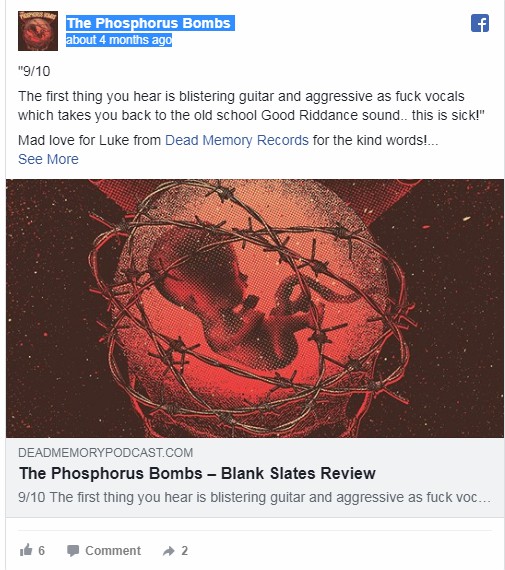Click the like count of 6
The height and width of the screenshot is (570, 505).
[41, 551]
